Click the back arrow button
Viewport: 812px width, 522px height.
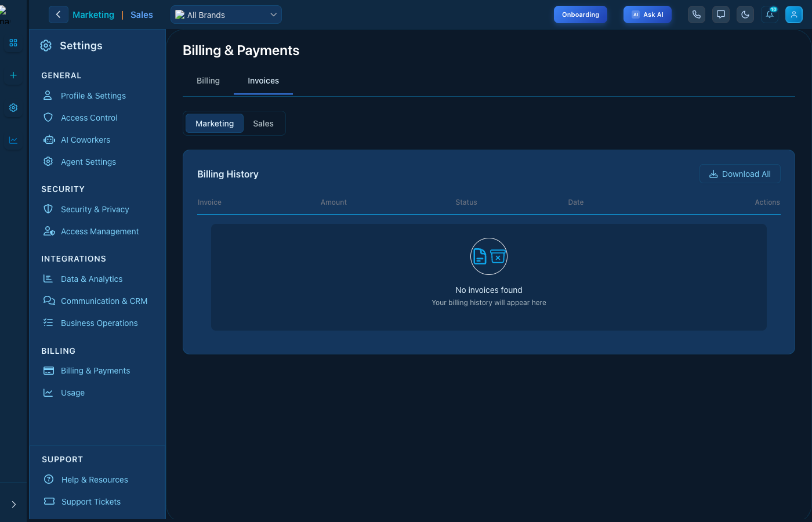pyautogui.click(x=58, y=14)
